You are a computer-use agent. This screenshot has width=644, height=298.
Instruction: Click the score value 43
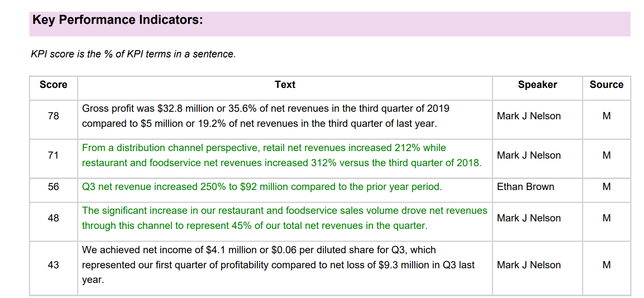tap(53, 265)
